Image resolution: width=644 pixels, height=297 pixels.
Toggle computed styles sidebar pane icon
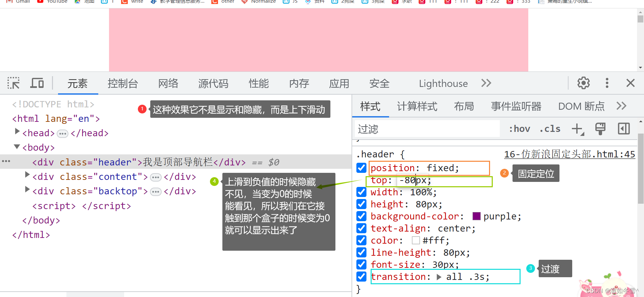click(x=624, y=129)
